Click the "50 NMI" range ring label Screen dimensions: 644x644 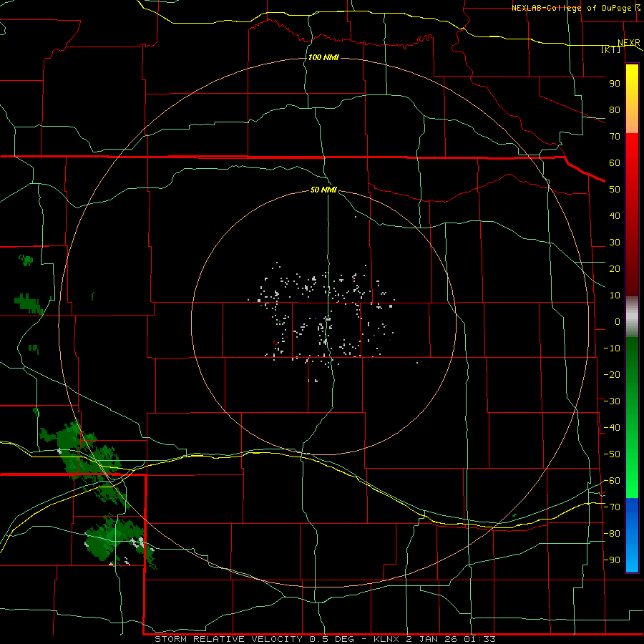click(323, 190)
